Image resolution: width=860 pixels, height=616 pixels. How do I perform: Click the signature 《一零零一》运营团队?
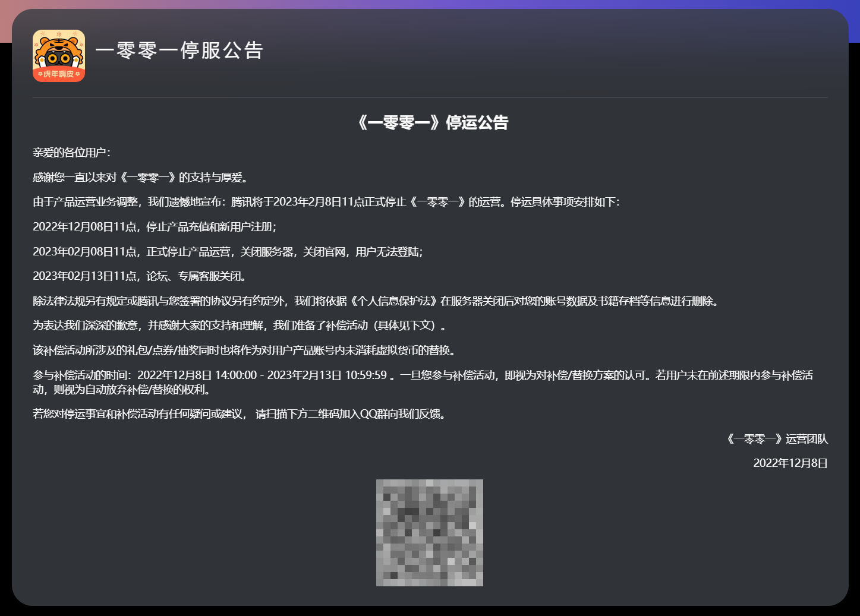tap(776, 439)
